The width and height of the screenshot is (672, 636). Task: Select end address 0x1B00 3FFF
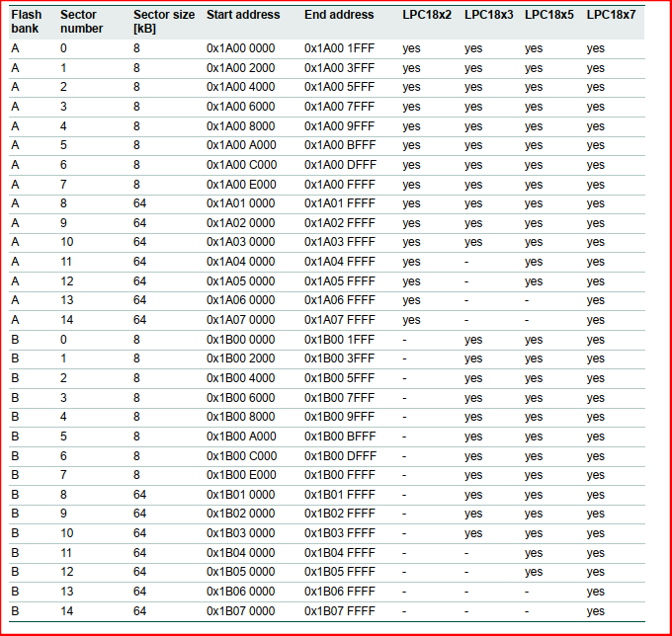(339, 358)
